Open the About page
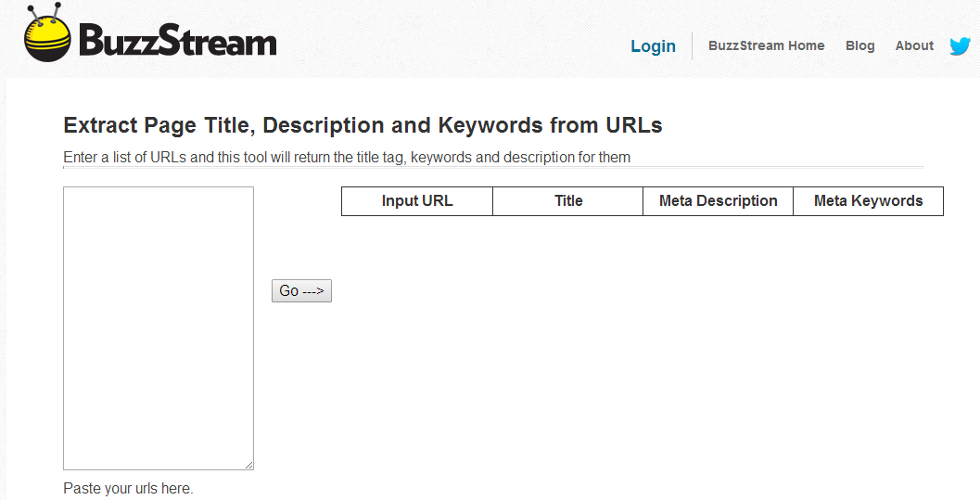 tap(914, 45)
